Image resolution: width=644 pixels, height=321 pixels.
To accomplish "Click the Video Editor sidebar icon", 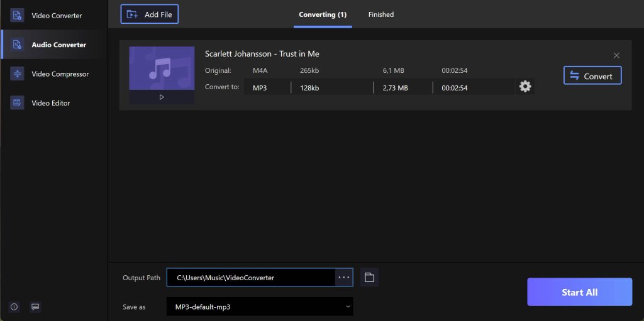I will [x=17, y=102].
